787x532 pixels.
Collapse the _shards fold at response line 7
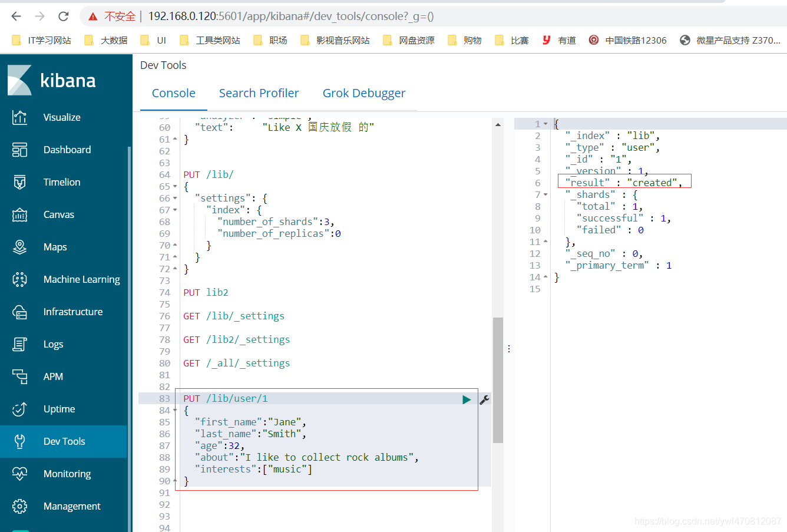(545, 195)
